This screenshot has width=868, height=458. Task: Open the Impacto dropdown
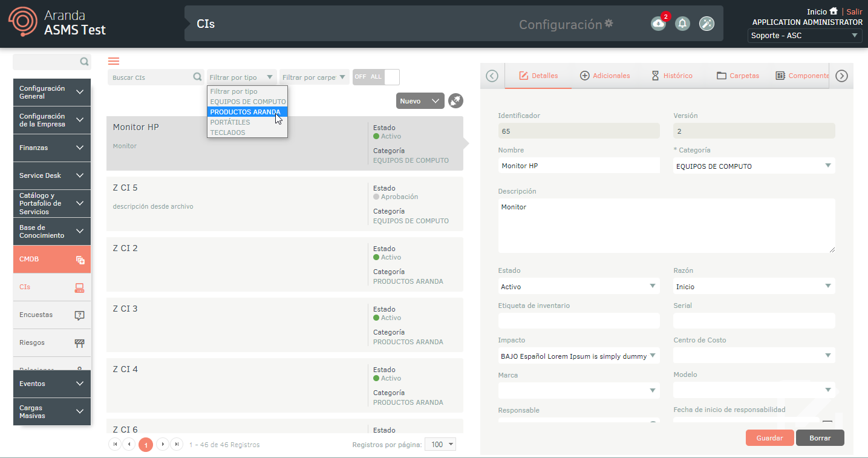point(579,356)
